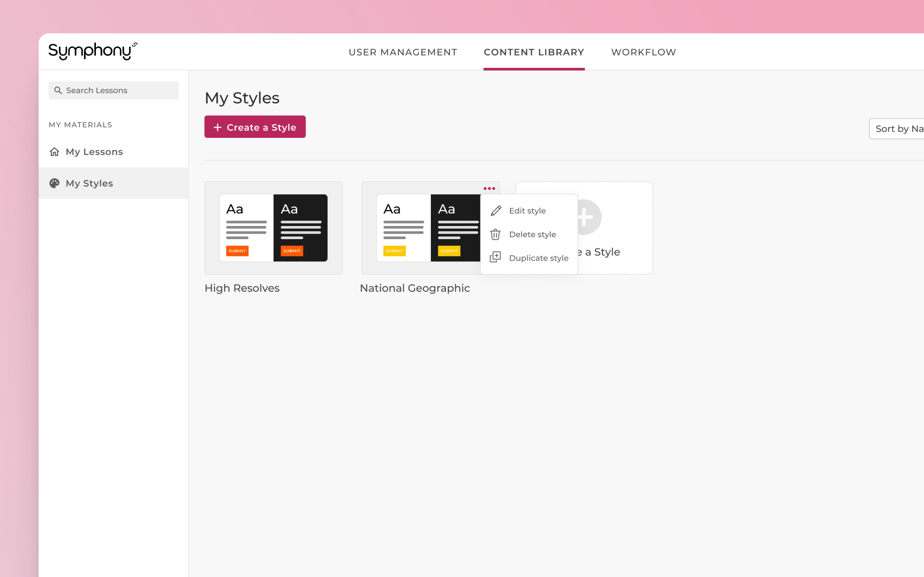Viewport: 924px width, 577px height.
Task: Click the trash Delete style icon
Action: click(495, 234)
